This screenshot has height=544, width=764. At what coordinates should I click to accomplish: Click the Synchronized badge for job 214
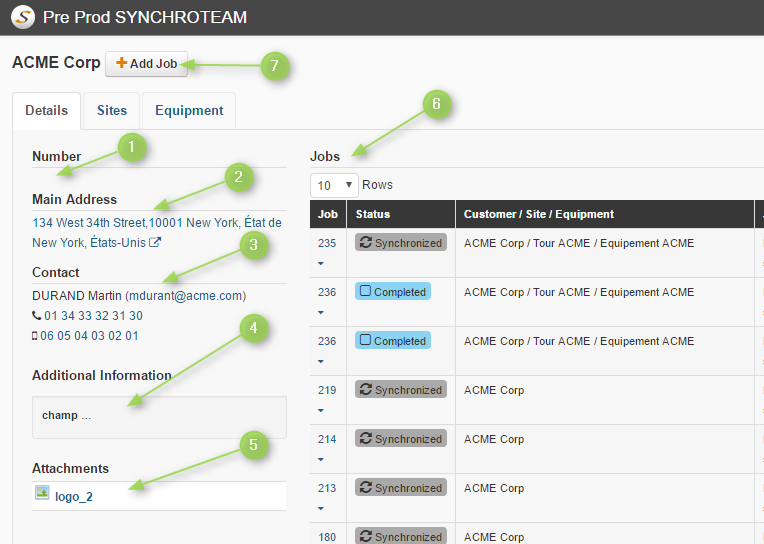pos(401,438)
